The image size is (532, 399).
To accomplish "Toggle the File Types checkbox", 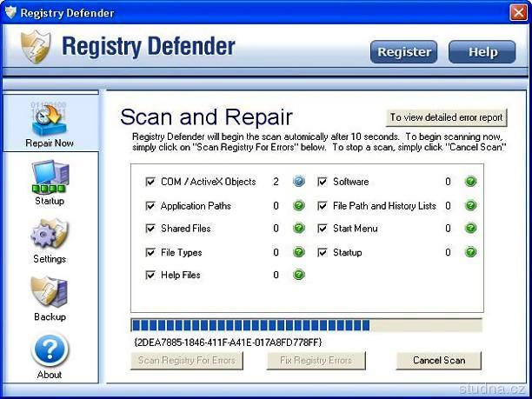I will [150, 252].
